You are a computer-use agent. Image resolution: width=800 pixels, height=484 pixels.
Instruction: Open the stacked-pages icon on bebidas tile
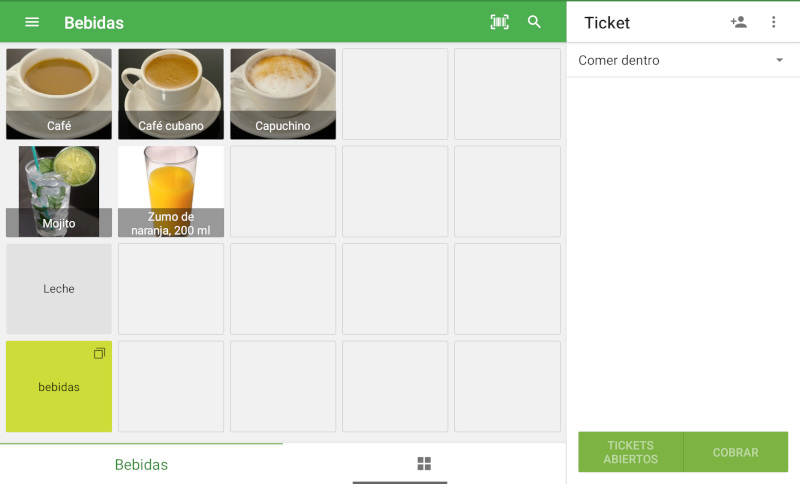point(99,354)
